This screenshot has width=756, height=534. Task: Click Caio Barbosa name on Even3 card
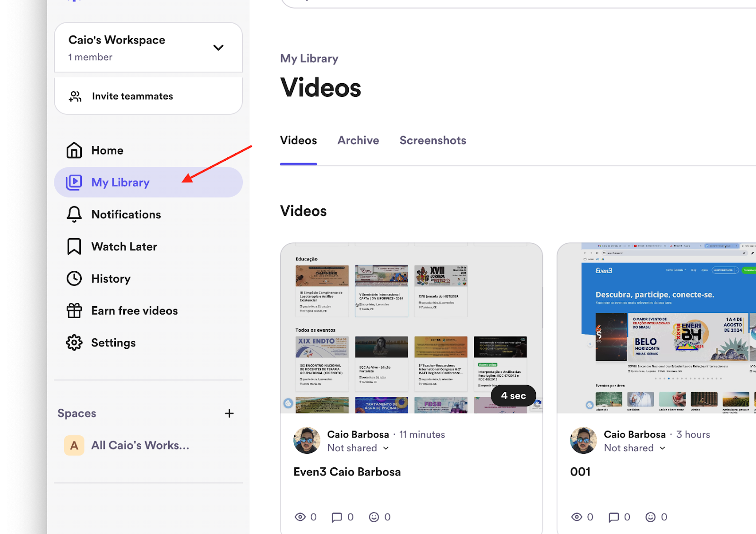pyautogui.click(x=358, y=434)
